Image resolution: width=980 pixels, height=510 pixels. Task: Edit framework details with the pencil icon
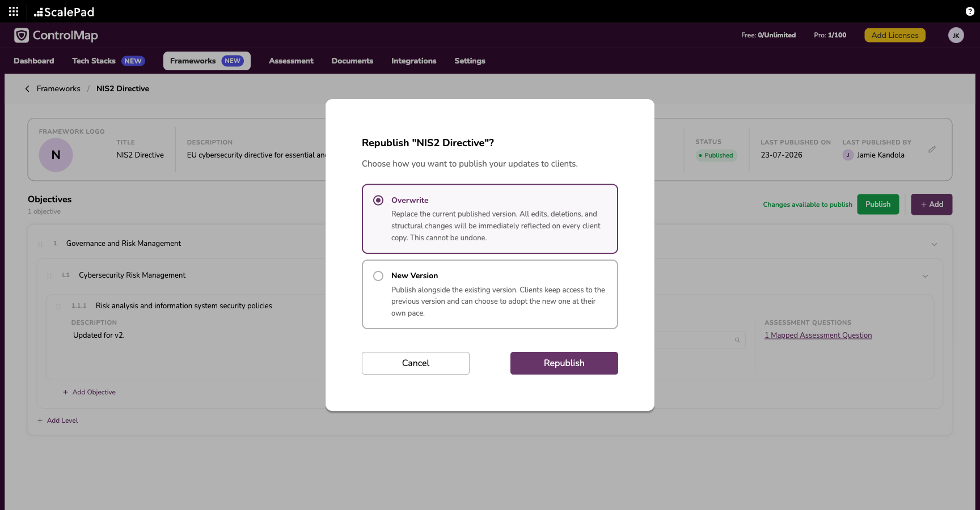pos(932,150)
